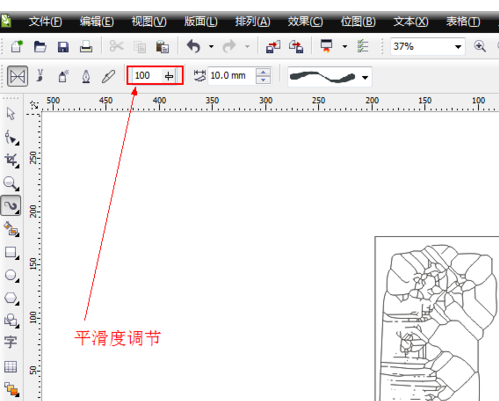Select the Polygon tool
This screenshot has height=401, width=499.
pos(11,298)
